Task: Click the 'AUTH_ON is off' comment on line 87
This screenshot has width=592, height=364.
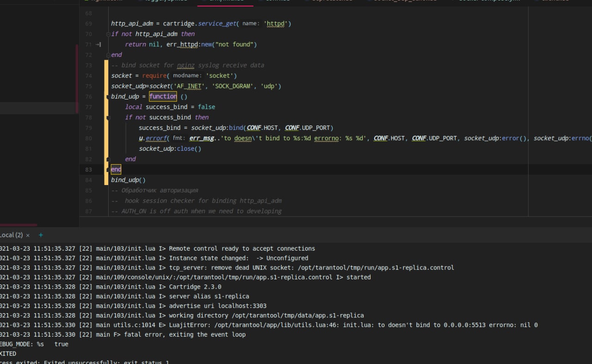Action: click(x=197, y=211)
